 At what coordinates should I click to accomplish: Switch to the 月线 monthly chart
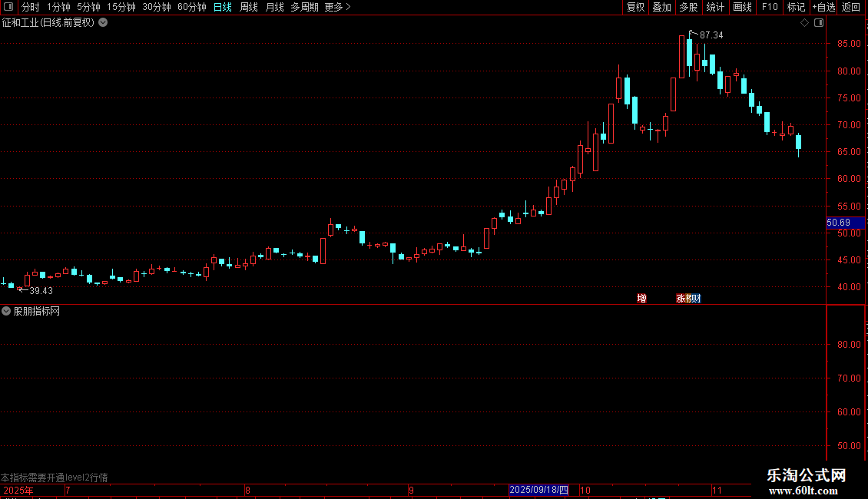pyautogui.click(x=274, y=7)
